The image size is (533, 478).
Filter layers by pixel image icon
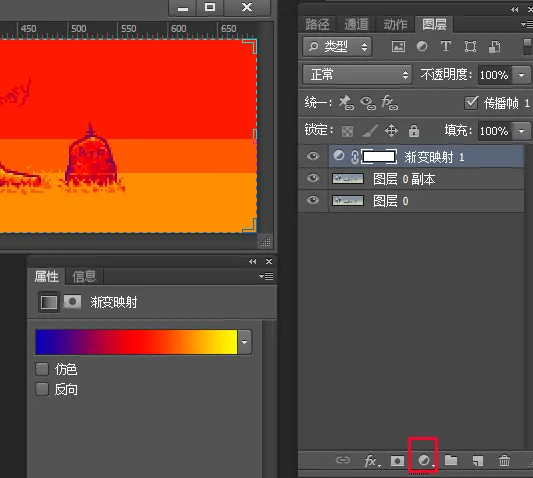[x=398, y=46]
